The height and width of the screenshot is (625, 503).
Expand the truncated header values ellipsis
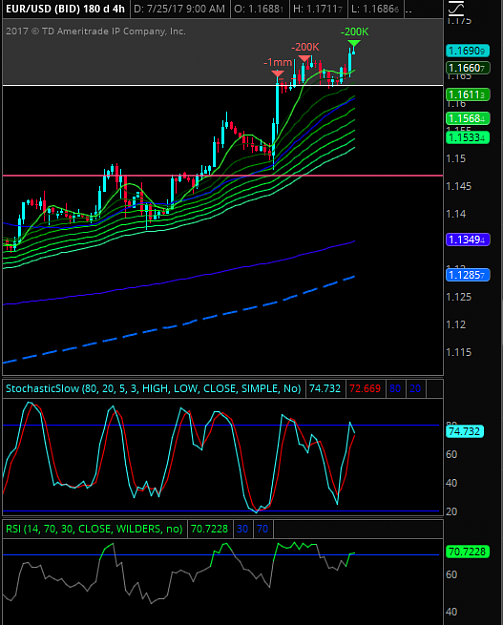tap(409, 9)
